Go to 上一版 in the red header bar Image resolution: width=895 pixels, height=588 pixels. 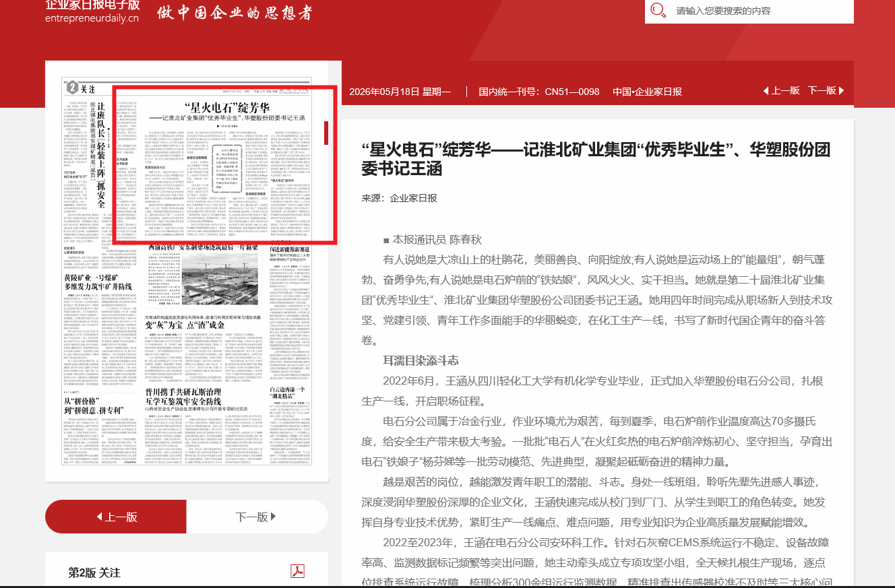(781, 91)
